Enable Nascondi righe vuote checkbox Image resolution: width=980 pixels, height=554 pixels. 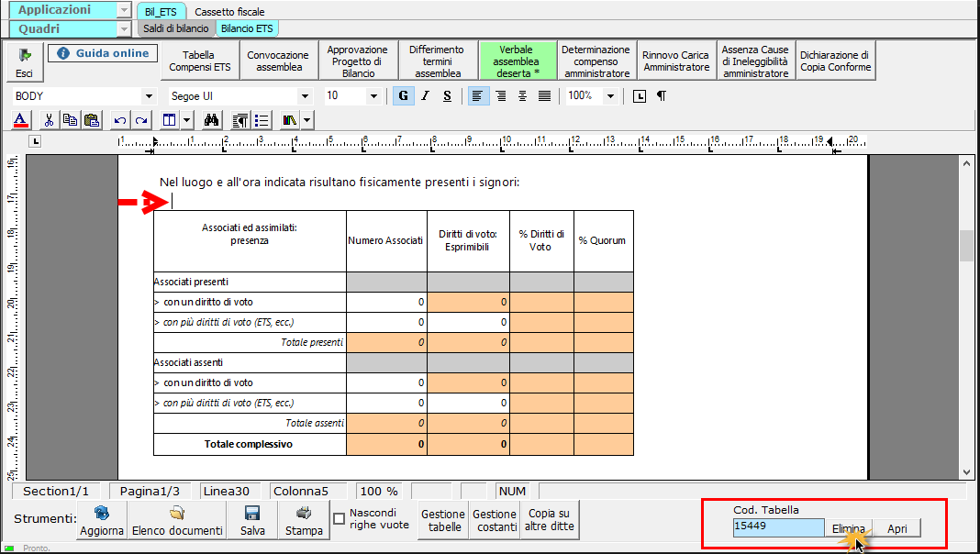[x=340, y=519]
